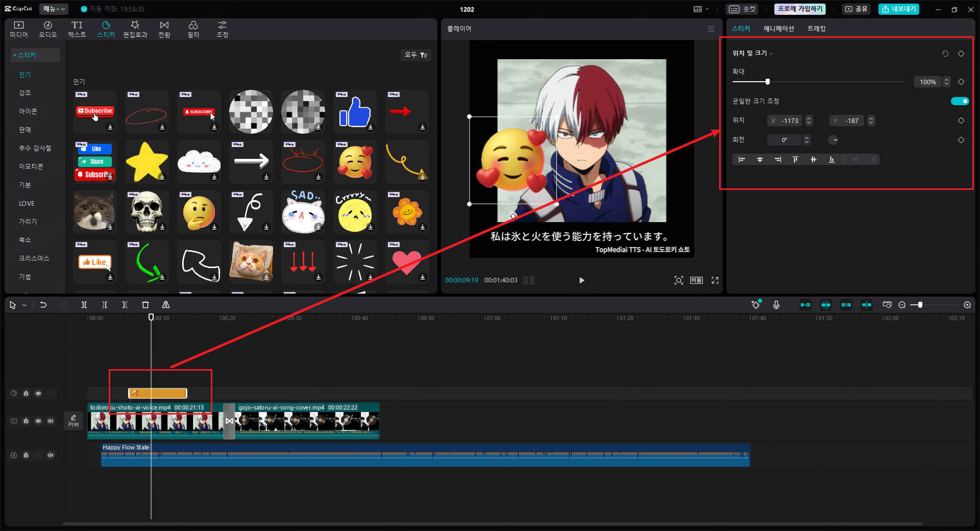Click the delete (trash) tool in timeline

tap(145, 305)
